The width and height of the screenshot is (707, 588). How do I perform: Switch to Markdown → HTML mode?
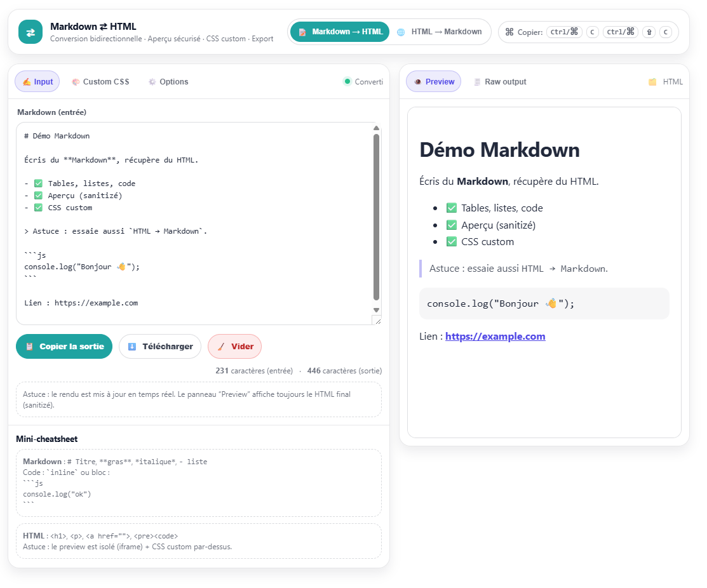tap(339, 32)
